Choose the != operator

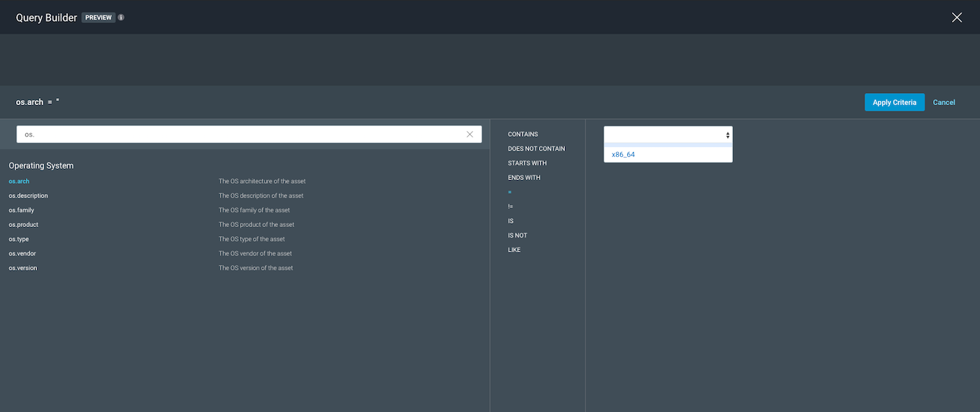[510, 207]
